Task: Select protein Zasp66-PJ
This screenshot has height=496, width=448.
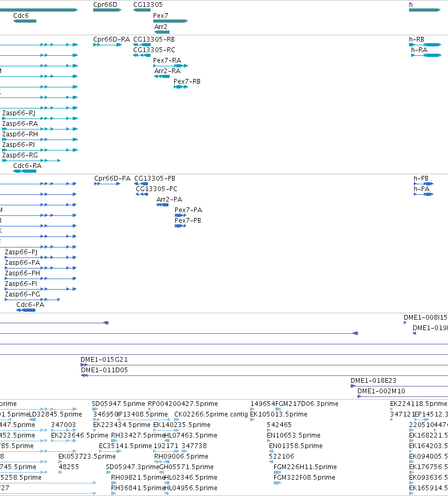Action: point(41,257)
